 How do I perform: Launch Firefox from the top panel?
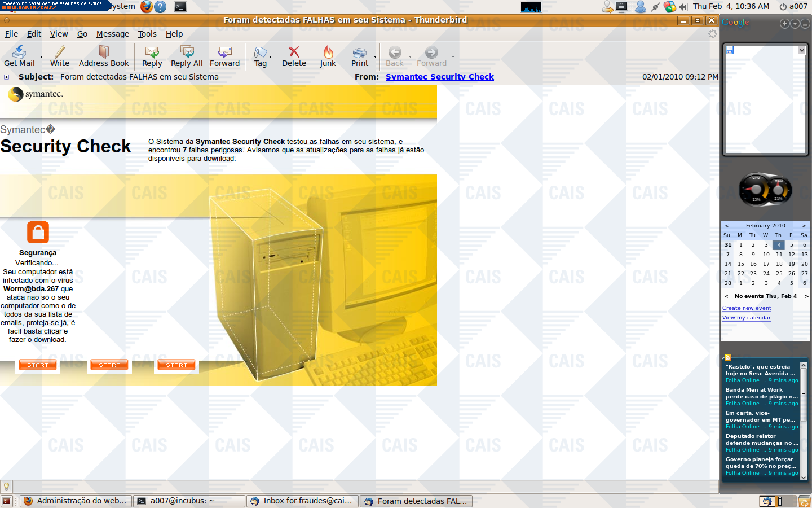point(147,7)
